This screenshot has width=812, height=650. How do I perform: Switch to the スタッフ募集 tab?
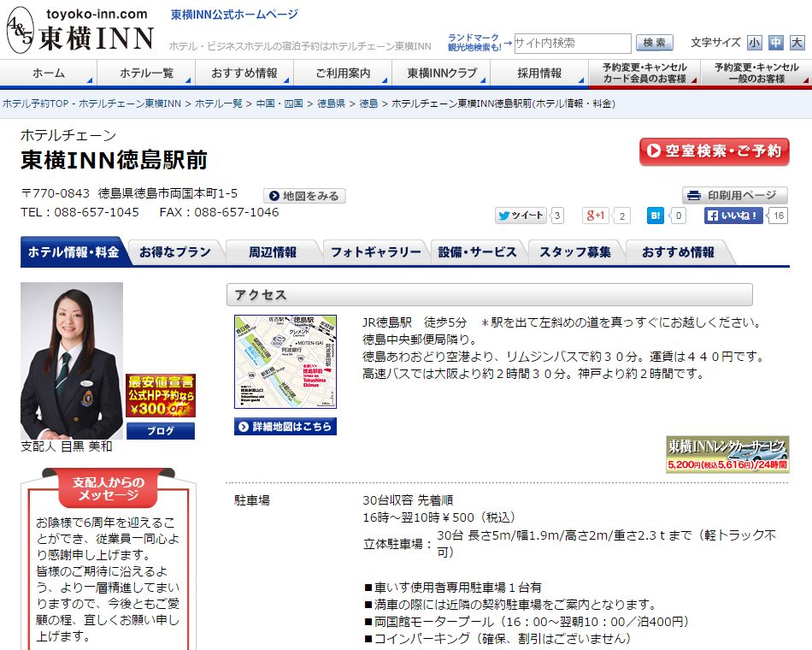point(575,252)
